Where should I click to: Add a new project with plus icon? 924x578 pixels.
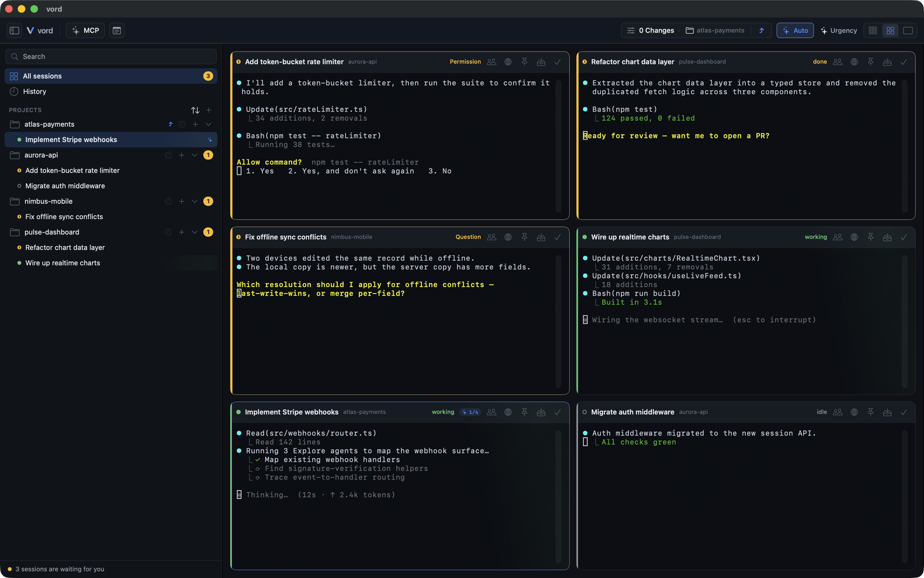point(209,110)
